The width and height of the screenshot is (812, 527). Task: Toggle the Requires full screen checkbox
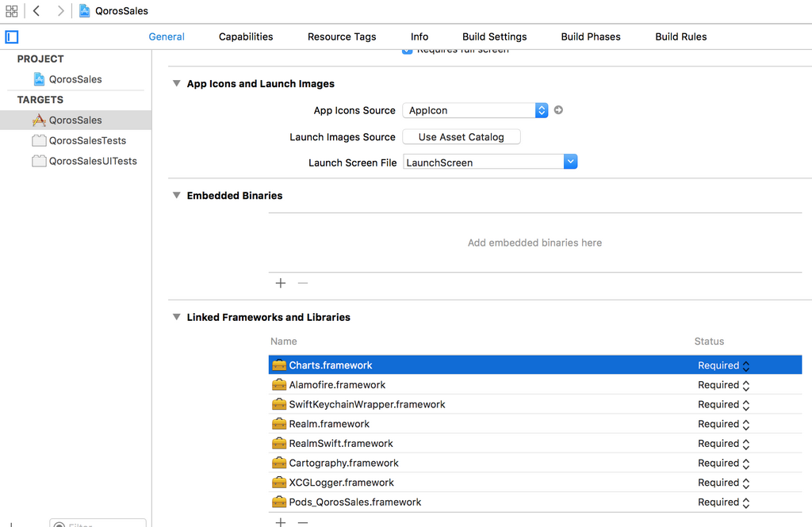(x=408, y=50)
